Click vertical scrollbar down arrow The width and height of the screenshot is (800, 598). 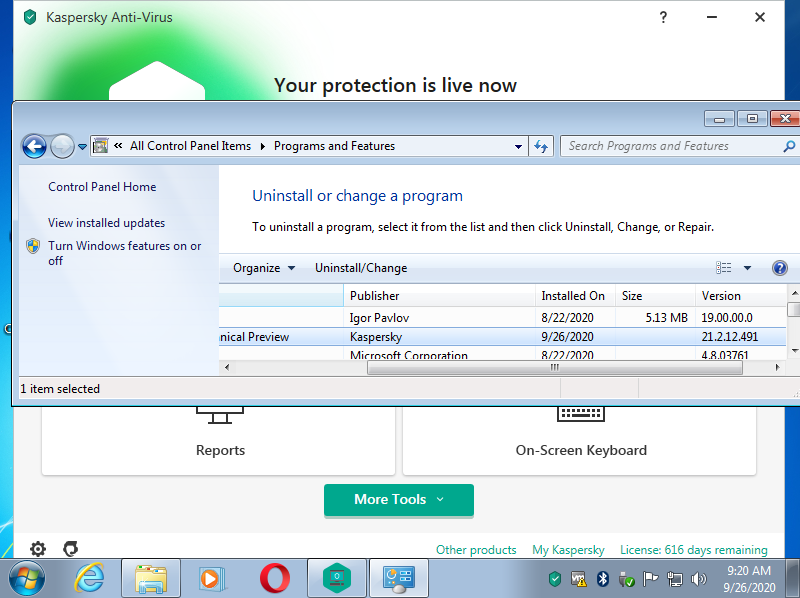(794, 351)
